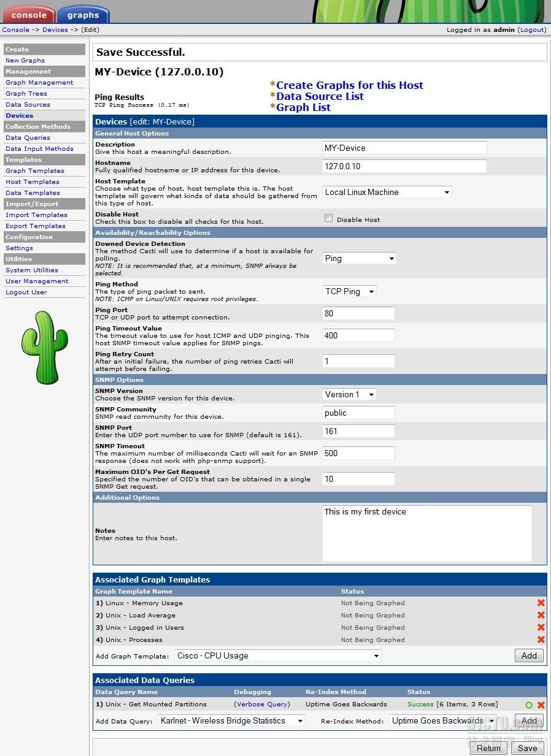551x756 pixels.
Task: Click 'TCP Ping Success (0.17 ms)' result text
Action: pyautogui.click(x=142, y=105)
